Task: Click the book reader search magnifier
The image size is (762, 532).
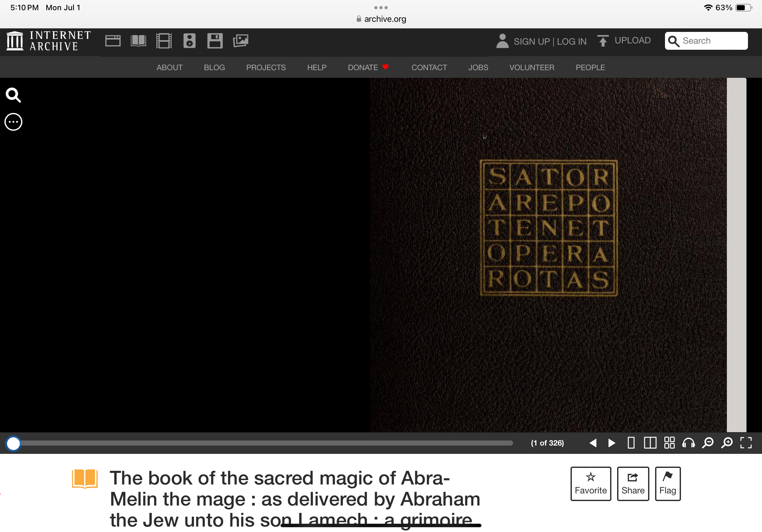Action: point(13,95)
